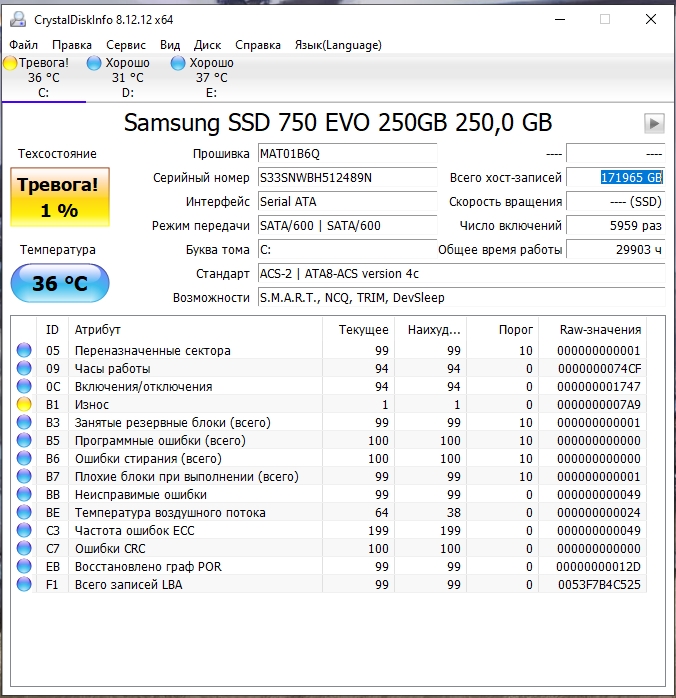Screen dimensions: 676x698
Task: Open the Диск menu
Action: (x=207, y=45)
